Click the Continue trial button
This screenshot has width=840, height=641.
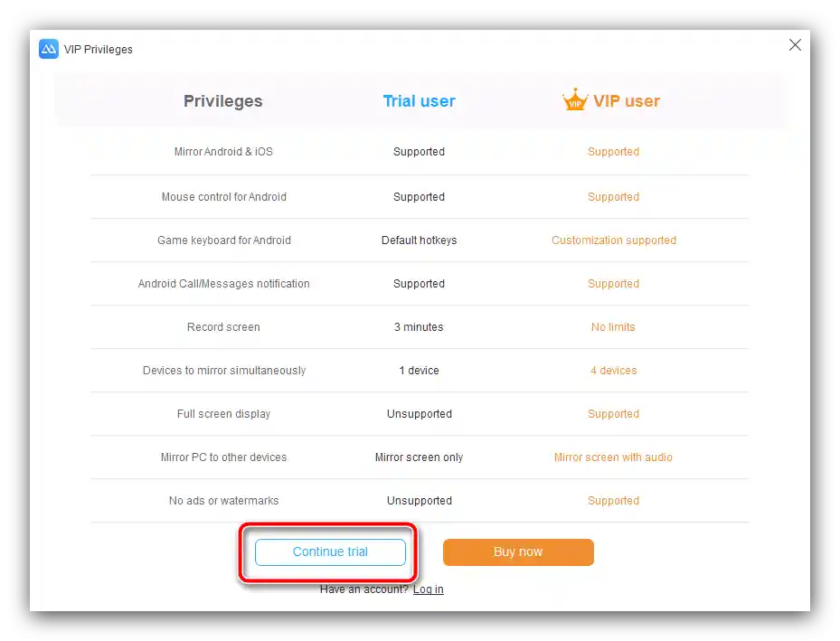(x=330, y=552)
